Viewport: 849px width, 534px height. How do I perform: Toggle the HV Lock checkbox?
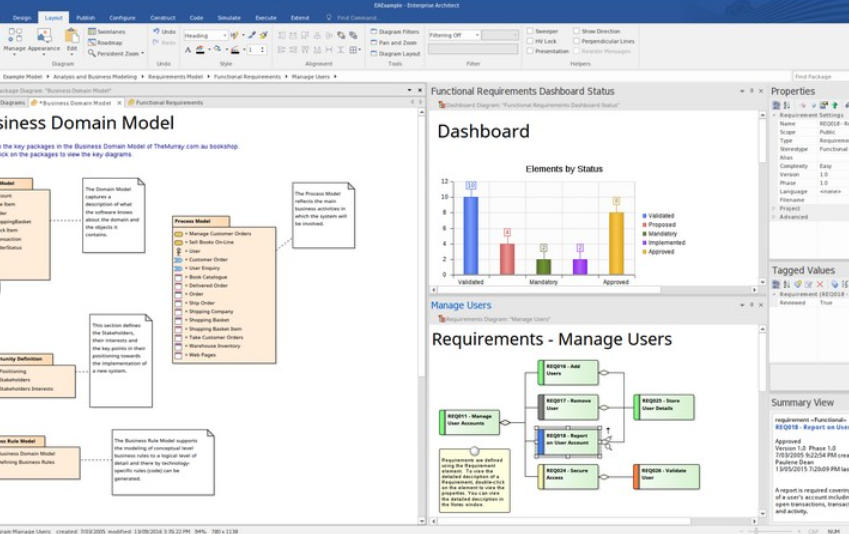coord(529,42)
